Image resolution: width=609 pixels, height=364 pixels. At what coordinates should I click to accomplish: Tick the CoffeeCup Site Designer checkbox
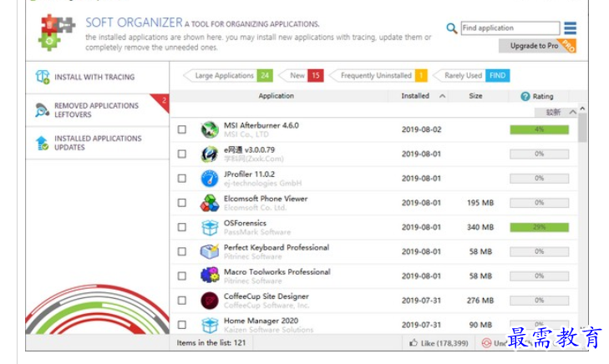[x=182, y=301]
